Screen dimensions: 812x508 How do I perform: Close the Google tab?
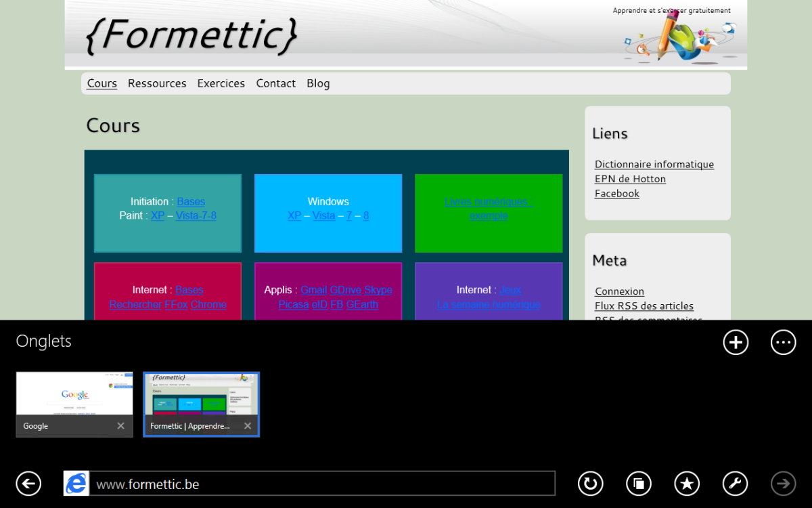120,426
